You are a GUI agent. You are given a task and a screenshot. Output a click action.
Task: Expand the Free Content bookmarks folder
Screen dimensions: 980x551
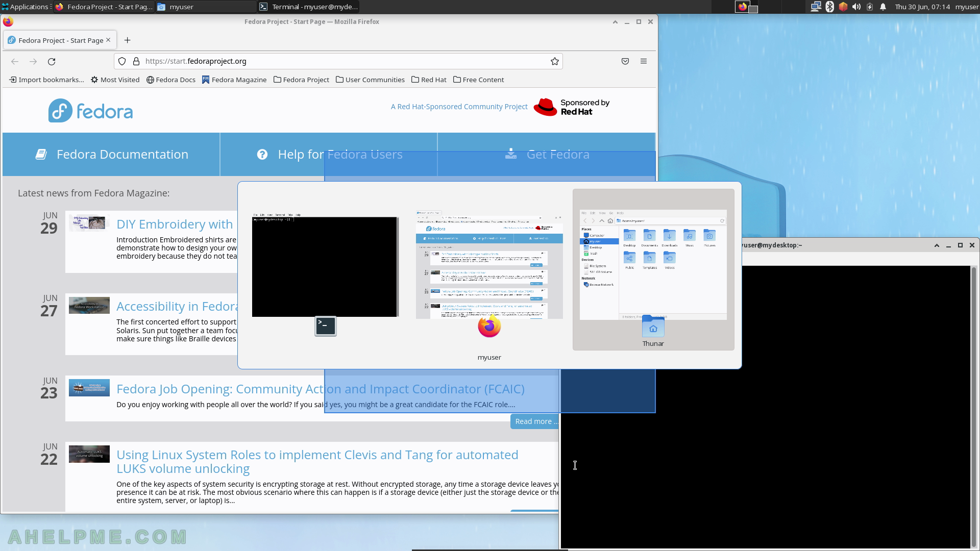coord(478,80)
